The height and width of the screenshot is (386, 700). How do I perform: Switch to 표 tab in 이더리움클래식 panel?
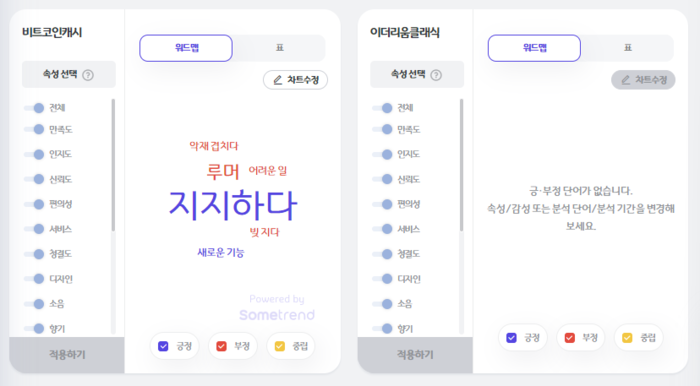(x=628, y=48)
